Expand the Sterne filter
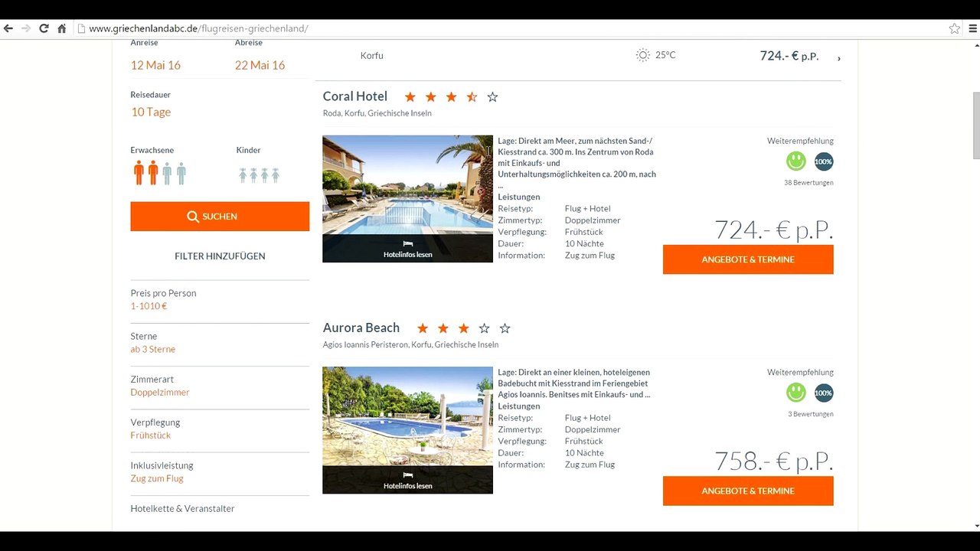Image resolution: width=980 pixels, height=551 pixels. [220, 342]
